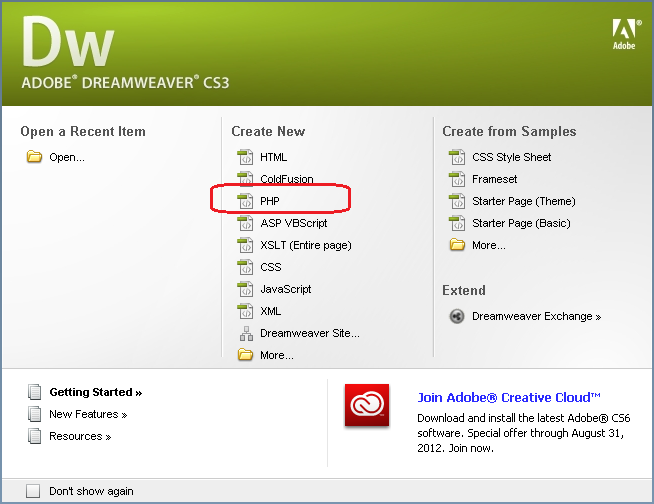
Task: Click the Open folder icon
Action: tap(34, 157)
